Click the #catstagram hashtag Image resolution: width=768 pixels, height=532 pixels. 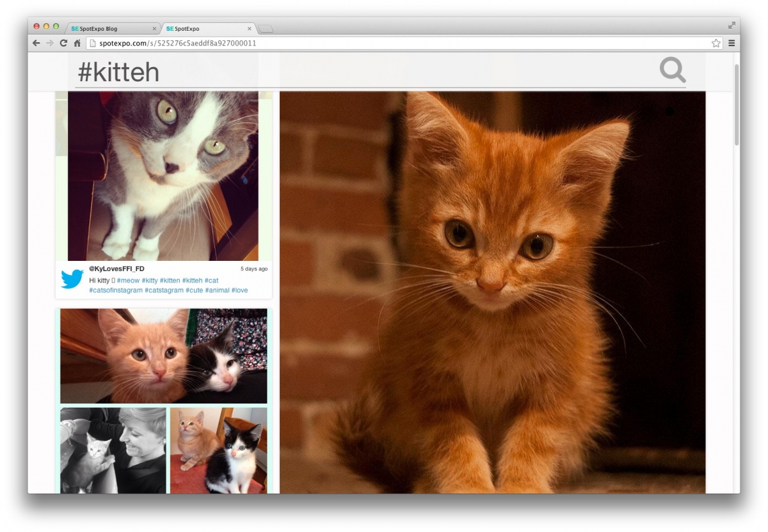click(x=164, y=290)
